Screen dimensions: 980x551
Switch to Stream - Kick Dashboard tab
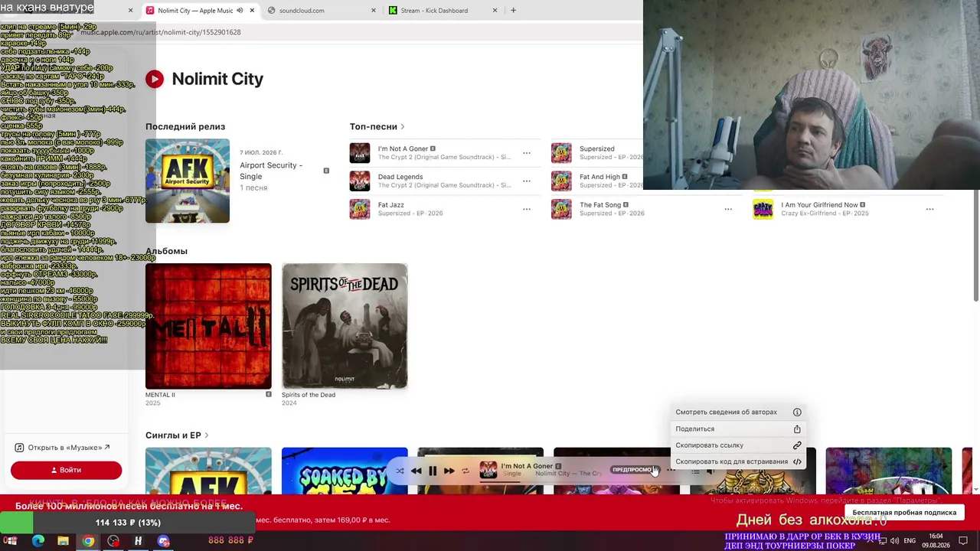tap(444, 11)
